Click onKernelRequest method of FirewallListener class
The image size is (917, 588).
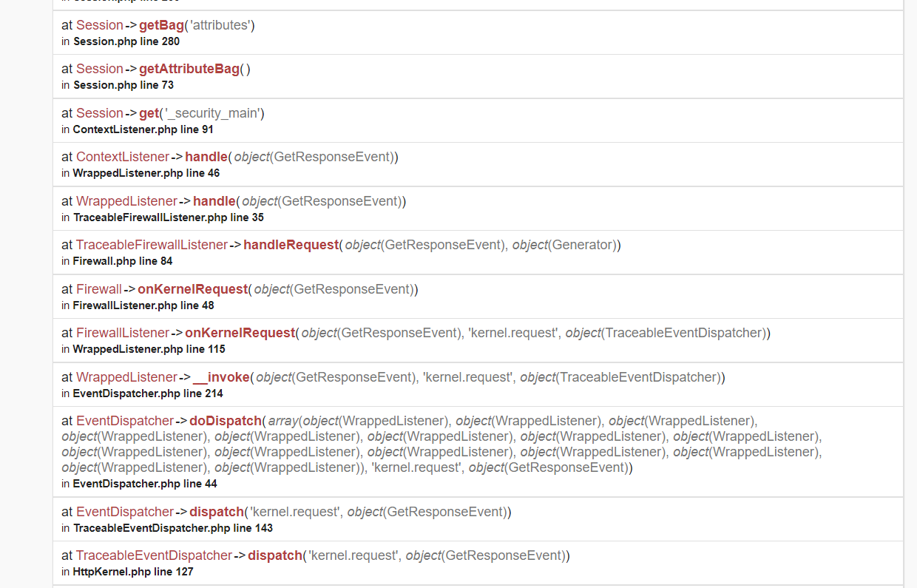coord(240,333)
